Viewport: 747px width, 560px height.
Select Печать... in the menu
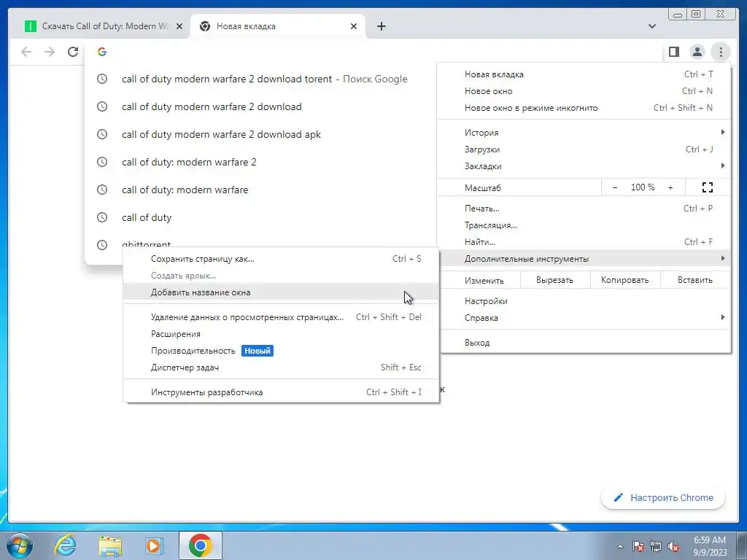point(584,208)
